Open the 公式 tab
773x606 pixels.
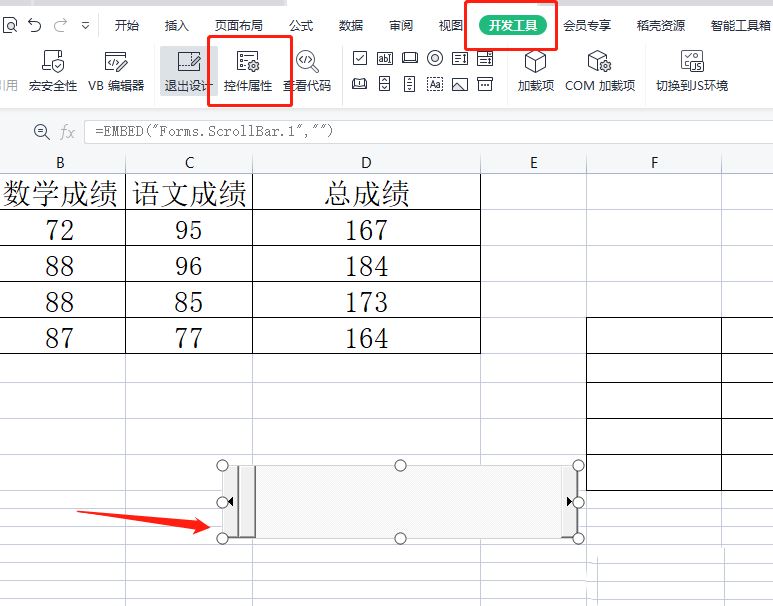[x=301, y=25]
